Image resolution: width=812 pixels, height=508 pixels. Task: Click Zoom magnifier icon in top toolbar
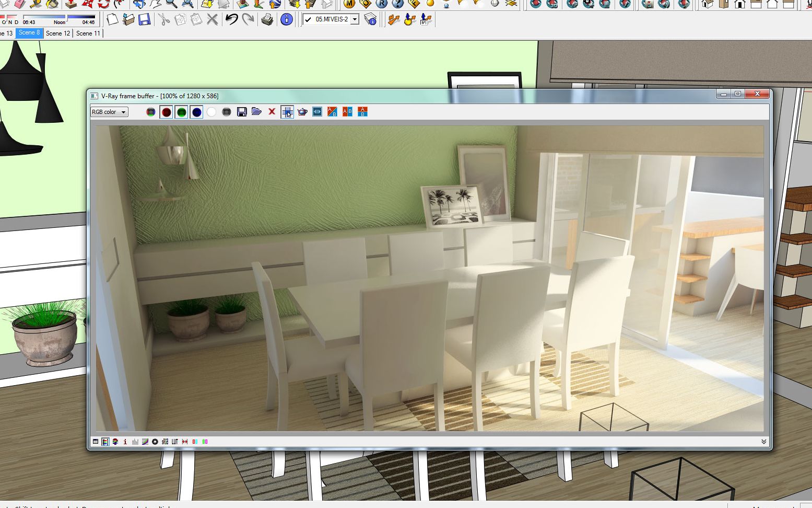171,4
